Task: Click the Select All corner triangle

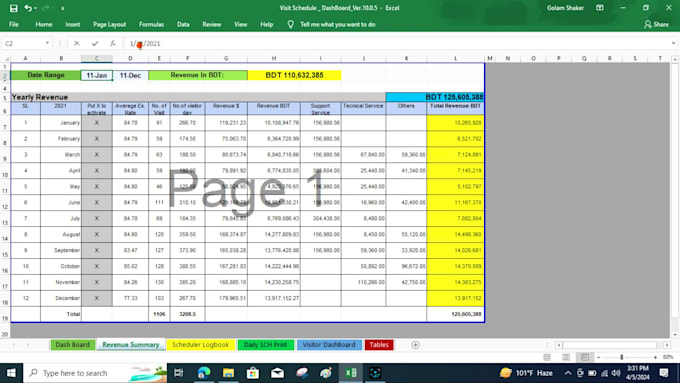Action: click(x=6, y=59)
